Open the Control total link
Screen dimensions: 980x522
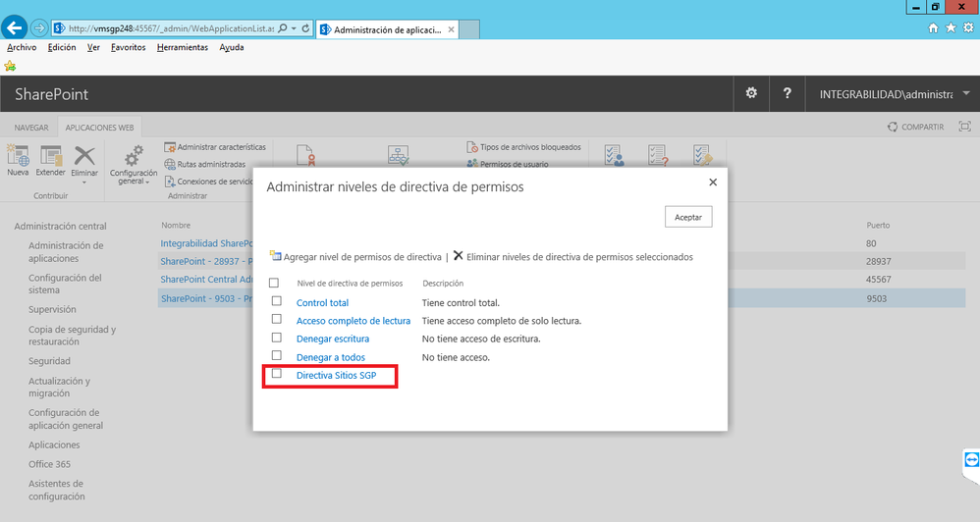322,303
